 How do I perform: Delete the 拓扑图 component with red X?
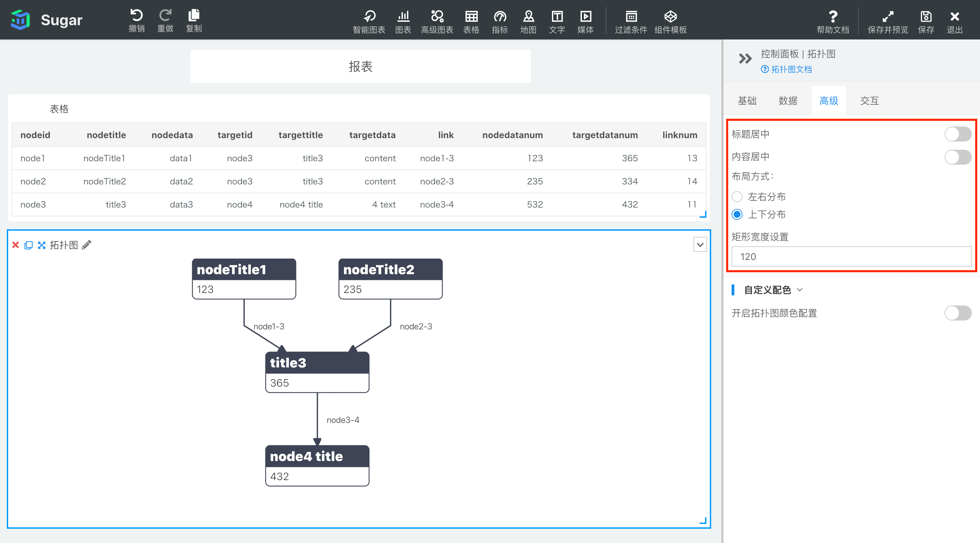pos(16,245)
